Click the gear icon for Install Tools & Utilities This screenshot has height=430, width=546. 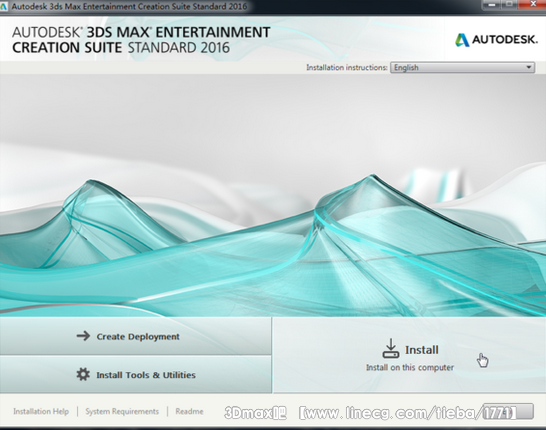pyautogui.click(x=83, y=374)
